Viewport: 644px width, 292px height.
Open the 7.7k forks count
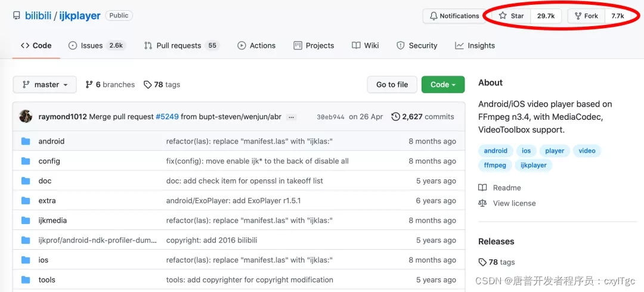click(x=618, y=16)
